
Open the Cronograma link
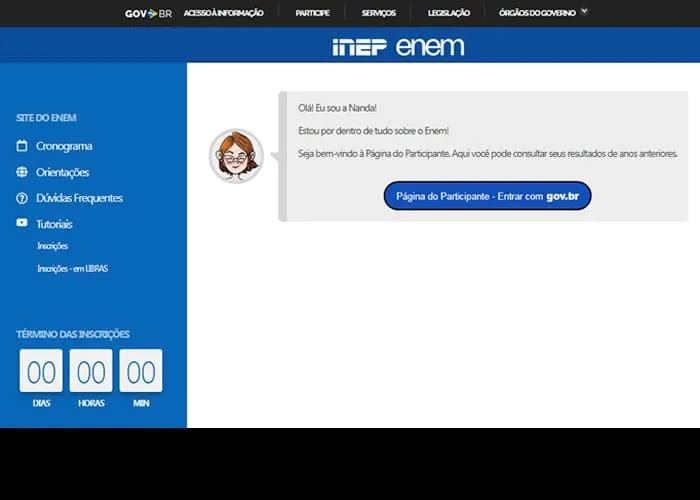coord(64,146)
